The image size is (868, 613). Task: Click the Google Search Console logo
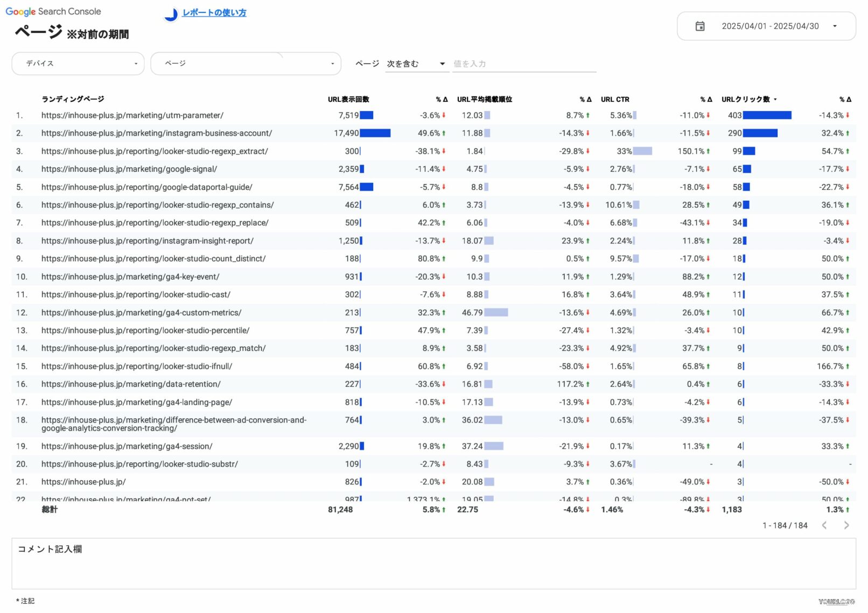coord(53,11)
